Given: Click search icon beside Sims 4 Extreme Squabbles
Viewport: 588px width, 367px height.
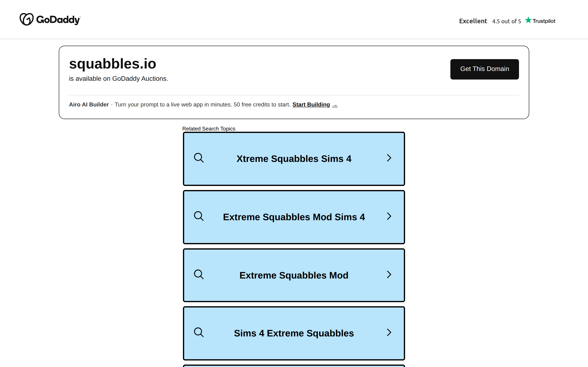Looking at the screenshot, I should 199,333.
